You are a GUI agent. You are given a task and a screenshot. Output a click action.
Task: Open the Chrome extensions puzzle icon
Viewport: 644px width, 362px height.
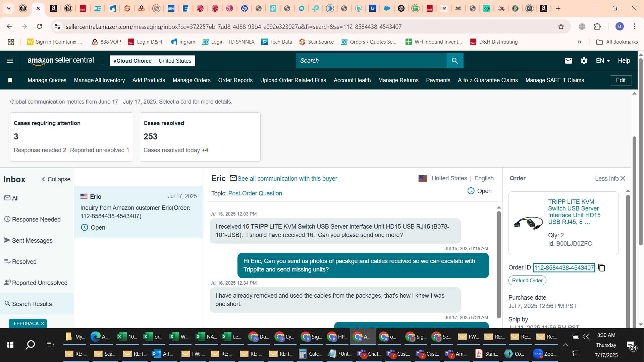[x=597, y=26]
